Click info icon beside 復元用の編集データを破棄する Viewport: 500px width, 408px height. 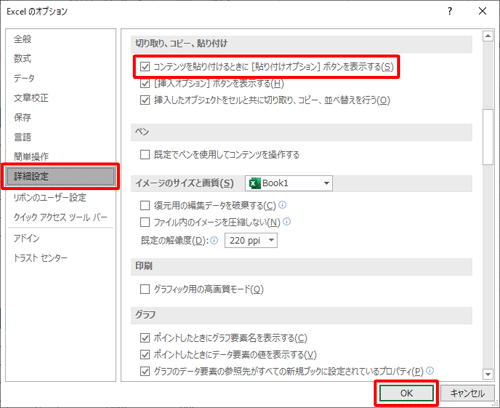point(282,205)
